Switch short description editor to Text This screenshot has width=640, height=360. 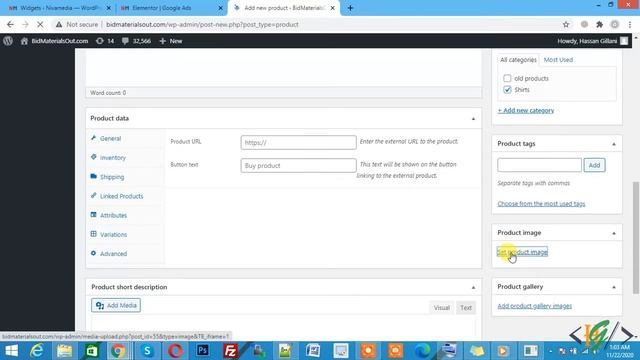[x=466, y=308]
